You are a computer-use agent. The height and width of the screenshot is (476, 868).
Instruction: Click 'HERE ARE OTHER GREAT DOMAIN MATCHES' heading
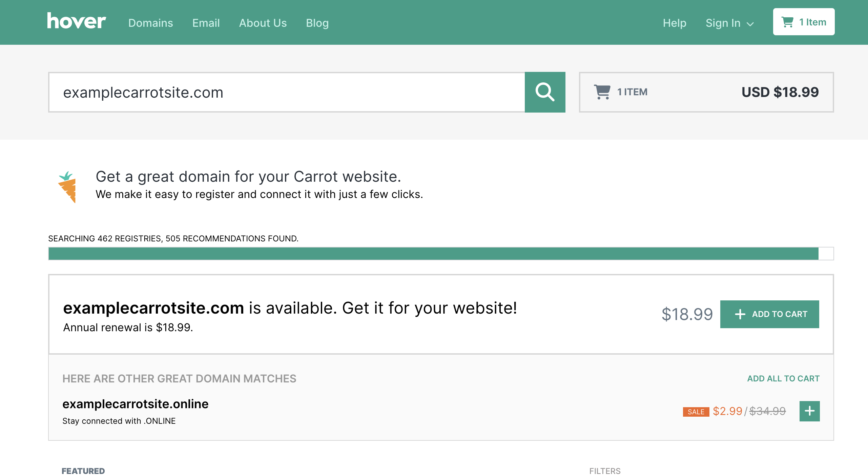tap(179, 379)
